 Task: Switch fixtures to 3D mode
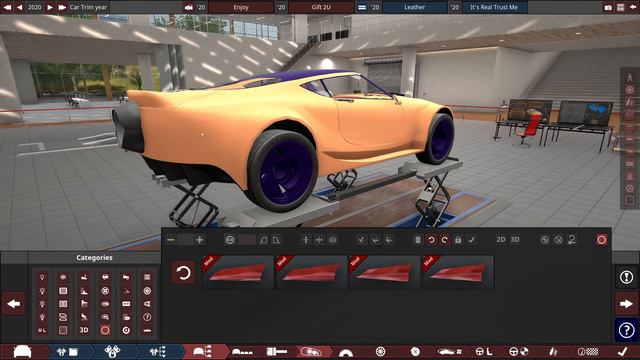click(515, 240)
